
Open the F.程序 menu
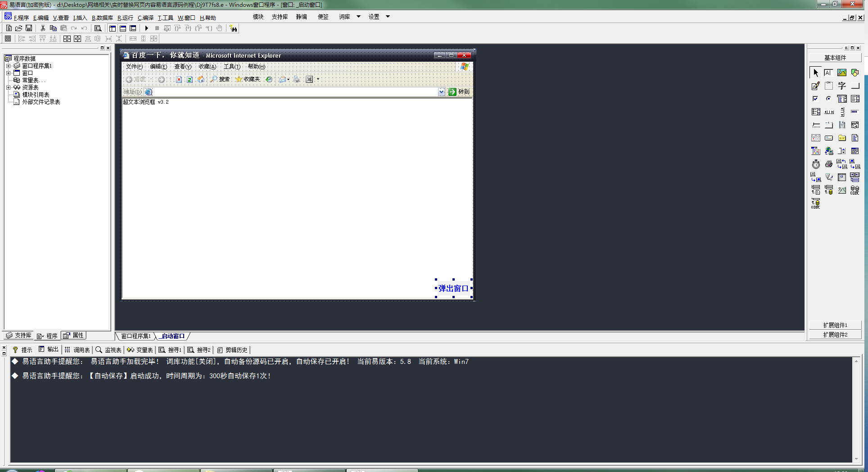click(x=21, y=18)
